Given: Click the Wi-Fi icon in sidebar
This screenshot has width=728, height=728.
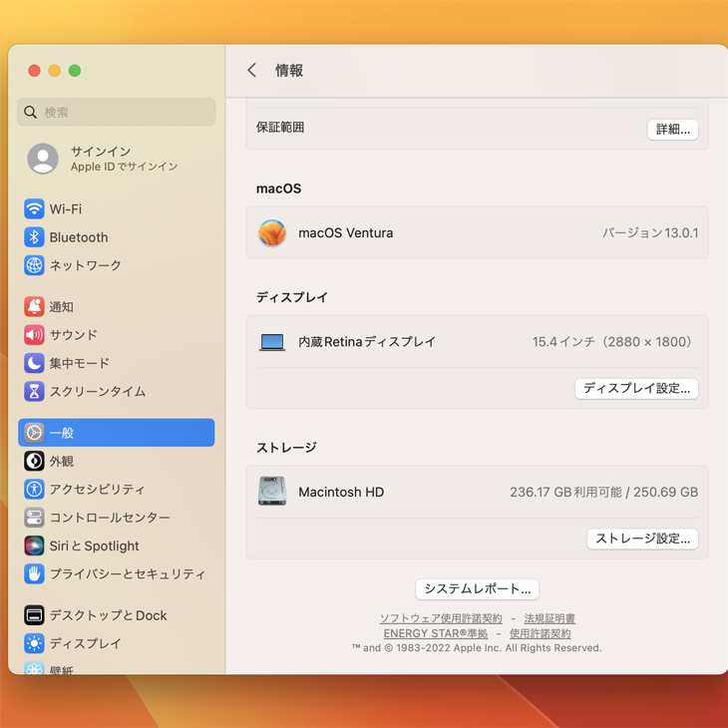Looking at the screenshot, I should [34, 209].
